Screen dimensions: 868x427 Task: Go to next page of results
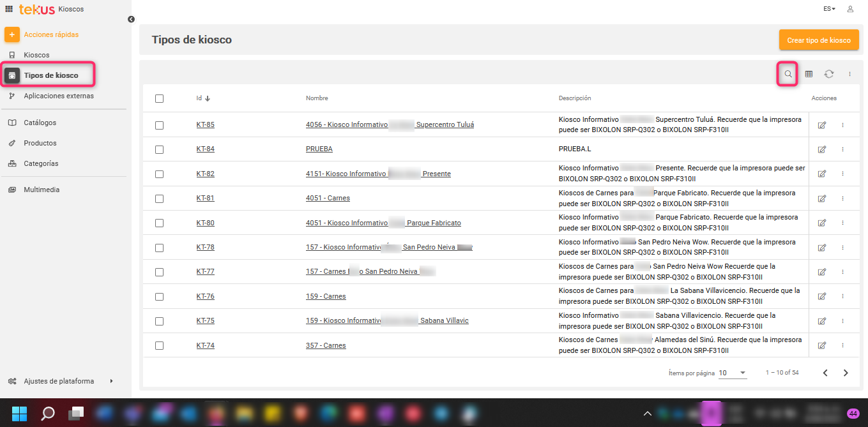pos(846,373)
